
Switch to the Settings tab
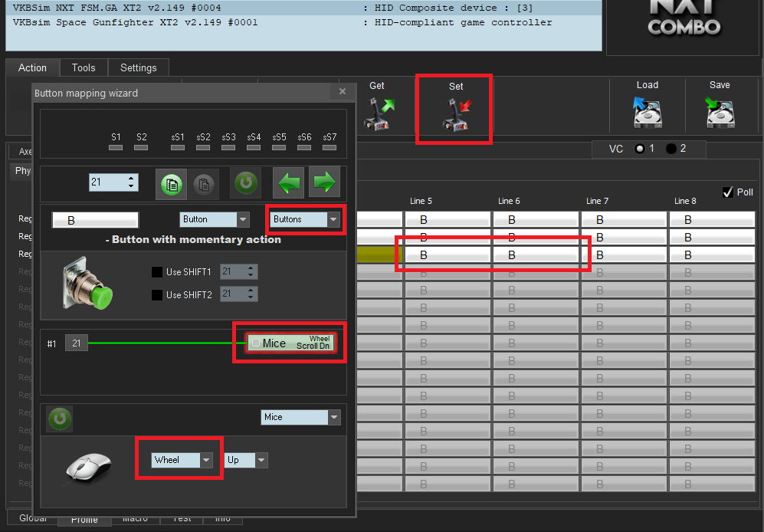tap(139, 67)
